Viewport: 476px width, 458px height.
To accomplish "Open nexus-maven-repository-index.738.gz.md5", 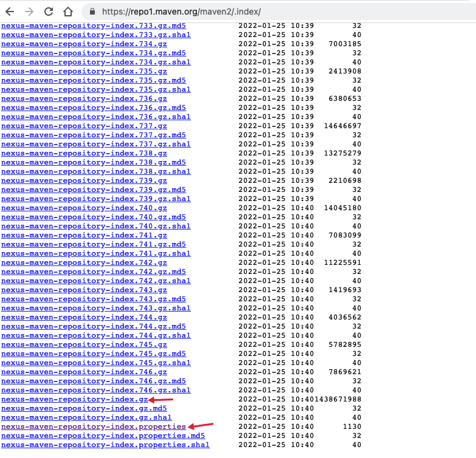I will tap(94, 162).
